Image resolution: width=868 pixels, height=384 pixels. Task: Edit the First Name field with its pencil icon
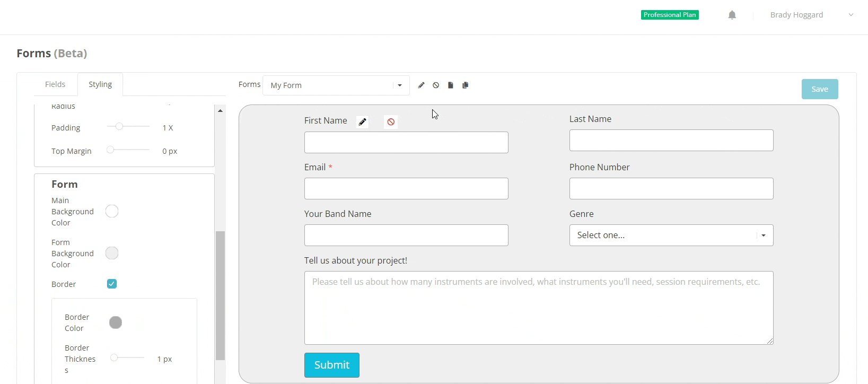(x=363, y=122)
